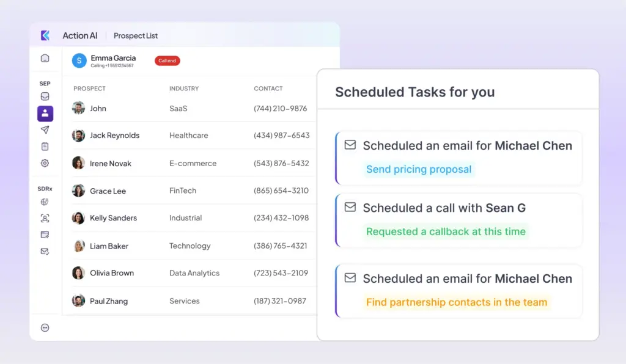Click the more options ellipsis icon
This screenshot has width=626, height=364.
[x=45, y=328]
